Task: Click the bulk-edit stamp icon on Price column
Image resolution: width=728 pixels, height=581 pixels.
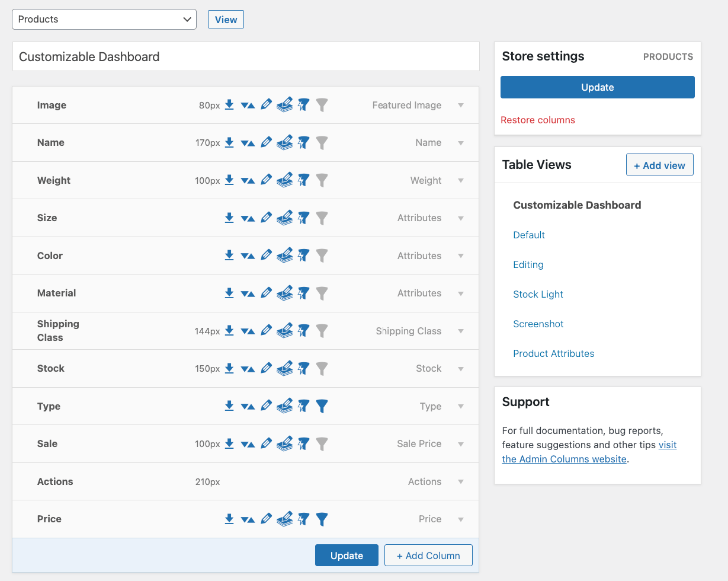Action: point(285,519)
